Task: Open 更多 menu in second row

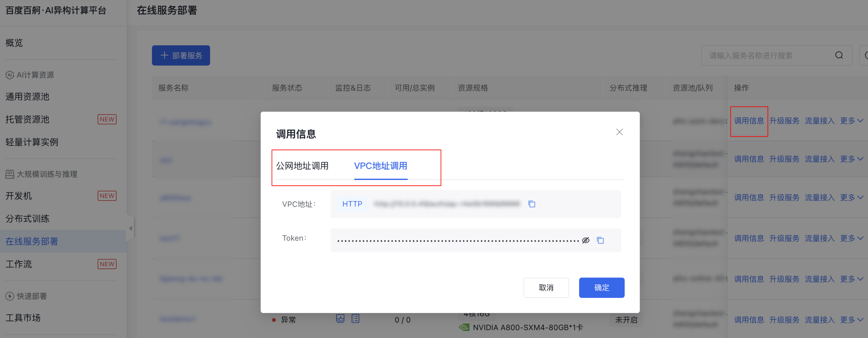Action: click(x=851, y=159)
